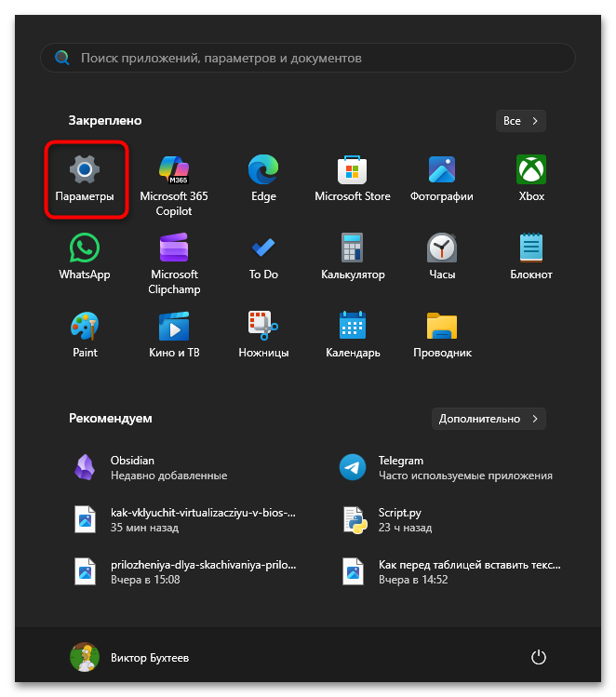The height and width of the screenshot is (697, 616).
Task: Open kak-vklyuchit-virtualizacziyu-v-bios image file
Action: 185,519
